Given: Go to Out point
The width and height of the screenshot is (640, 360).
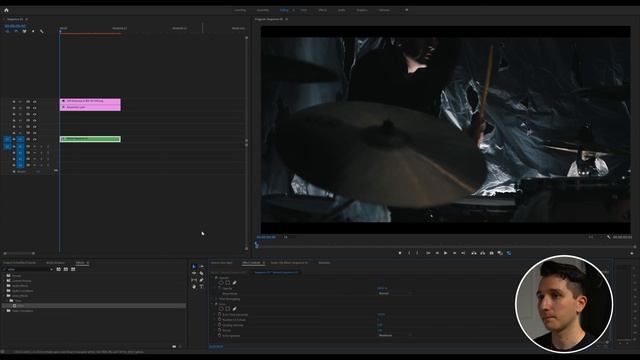Looking at the screenshot, I should pyautogui.click(x=463, y=253).
